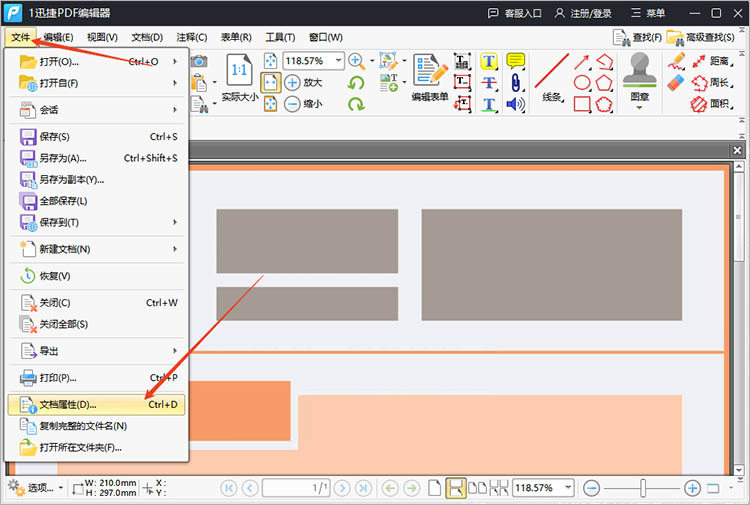
Task: Open the 表单(R) menu
Action: [x=236, y=37]
